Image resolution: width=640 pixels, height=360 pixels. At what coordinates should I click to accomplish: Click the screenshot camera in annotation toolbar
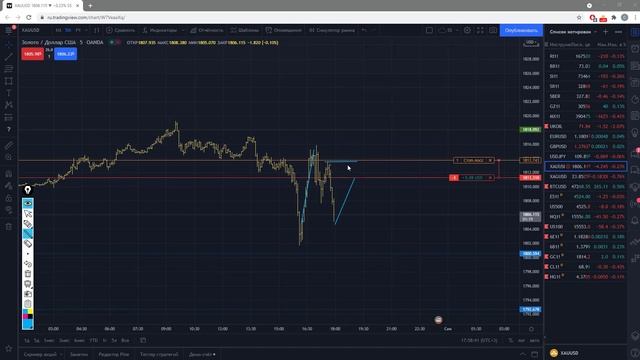pos(28,293)
